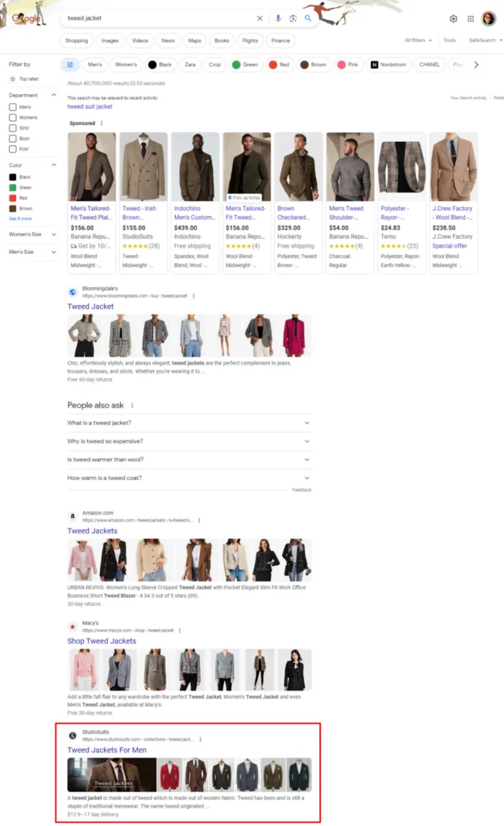Expand 'Why is tweed so expensive?' question
Image resolution: width=504 pixels, height=826 pixels.
point(189,441)
